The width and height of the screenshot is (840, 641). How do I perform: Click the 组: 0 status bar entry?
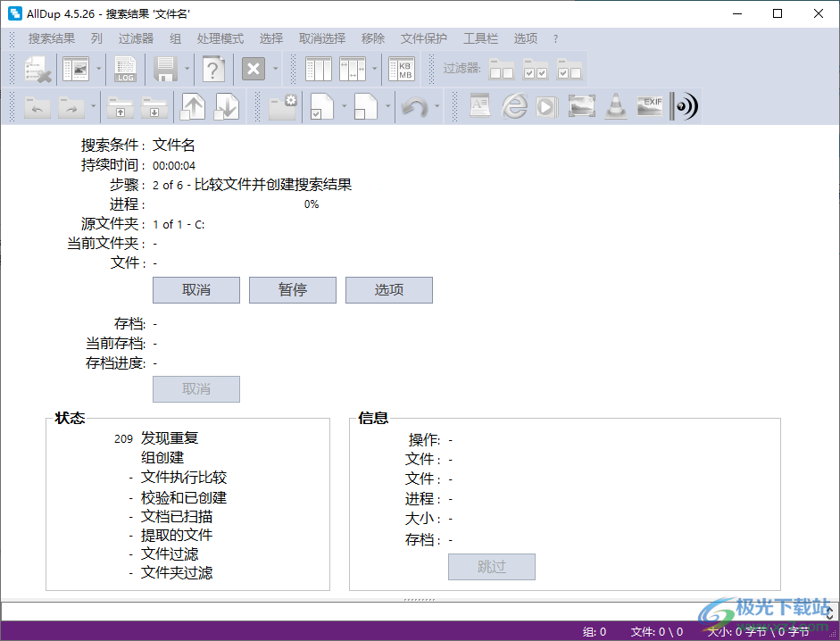[x=595, y=632]
